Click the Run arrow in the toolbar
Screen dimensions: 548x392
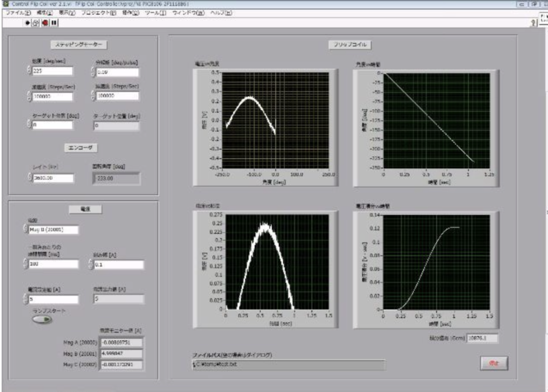pyautogui.click(x=28, y=22)
